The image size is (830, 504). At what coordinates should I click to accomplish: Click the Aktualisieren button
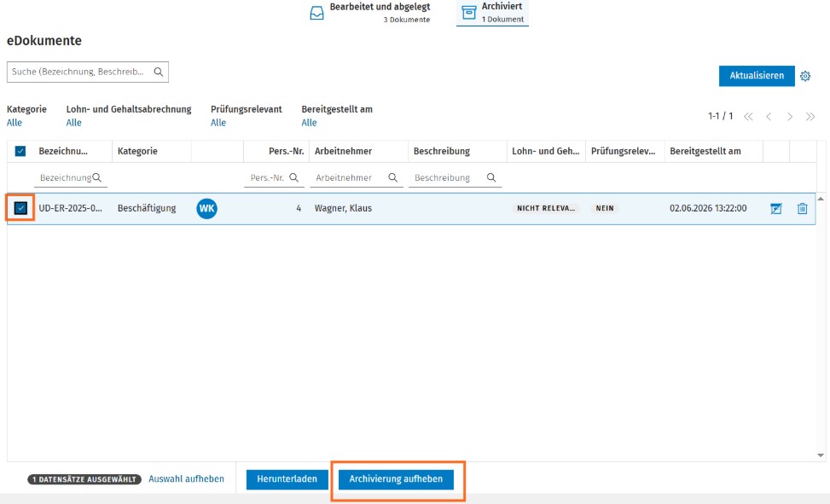(x=757, y=76)
